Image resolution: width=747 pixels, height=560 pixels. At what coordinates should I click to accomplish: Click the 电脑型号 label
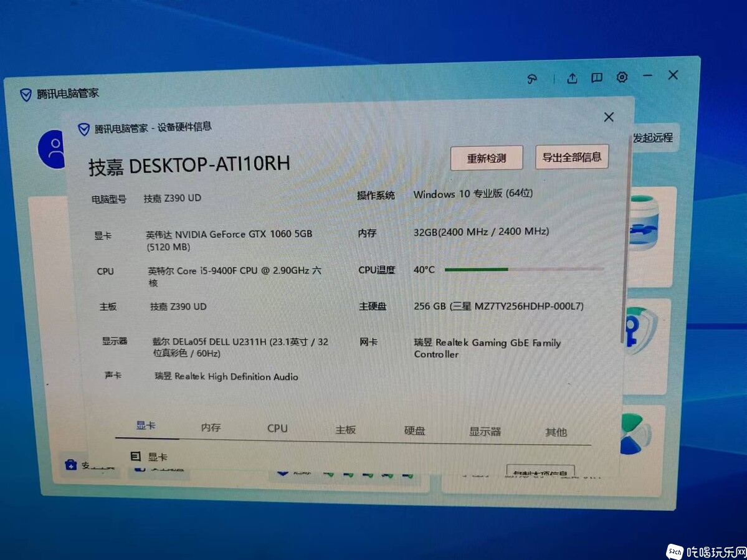pyautogui.click(x=109, y=199)
